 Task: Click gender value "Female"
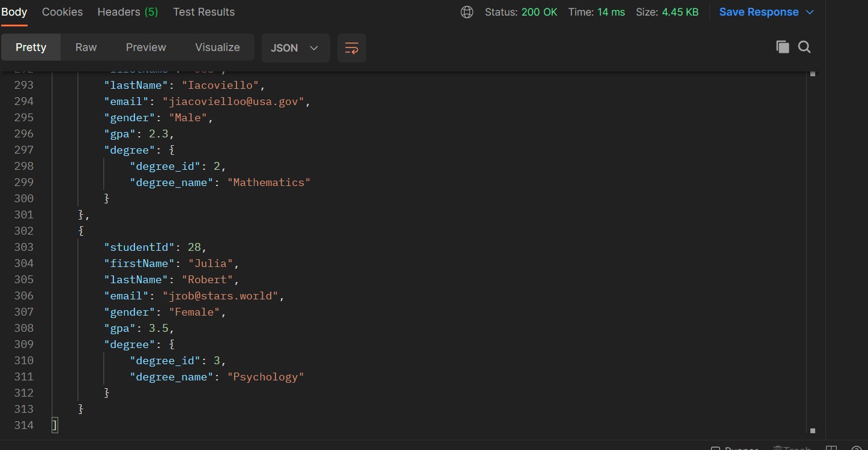[194, 312]
